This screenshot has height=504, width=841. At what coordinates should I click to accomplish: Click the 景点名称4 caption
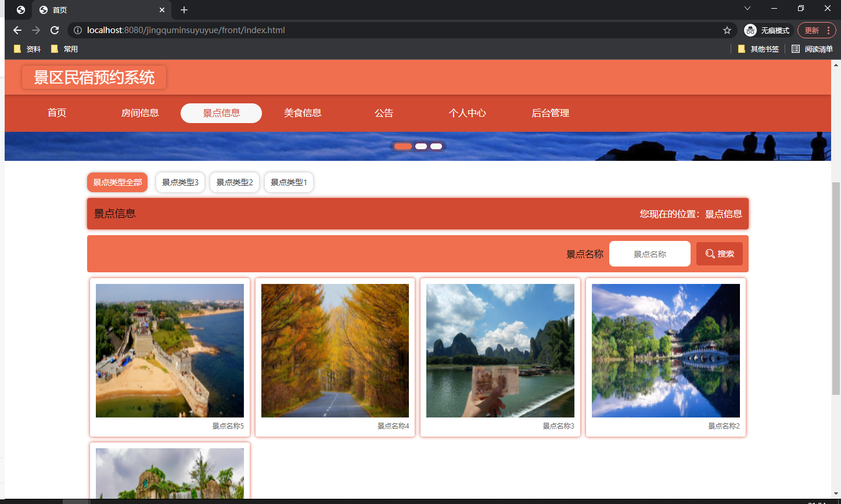tap(393, 426)
